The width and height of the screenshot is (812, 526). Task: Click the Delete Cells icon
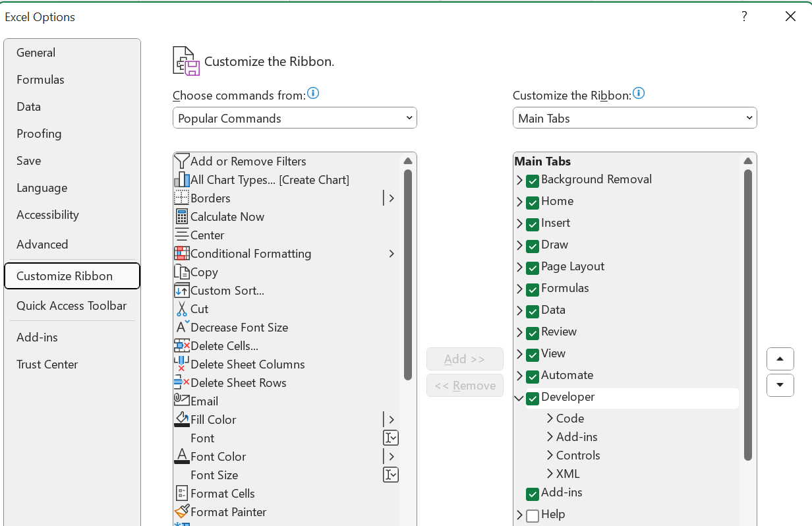(x=181, y=346)
